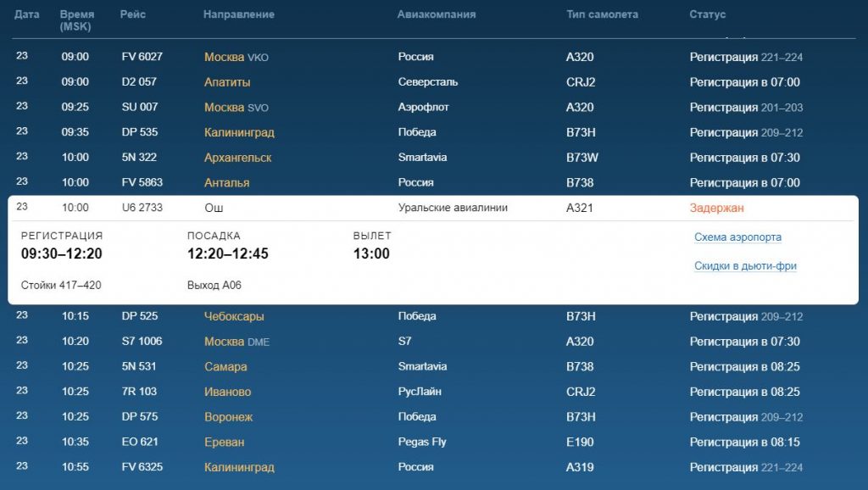Image resolution: width=868 pixels, height=490 pixels.
Task: Select flight number 7R 103
Action: point(139,391)
